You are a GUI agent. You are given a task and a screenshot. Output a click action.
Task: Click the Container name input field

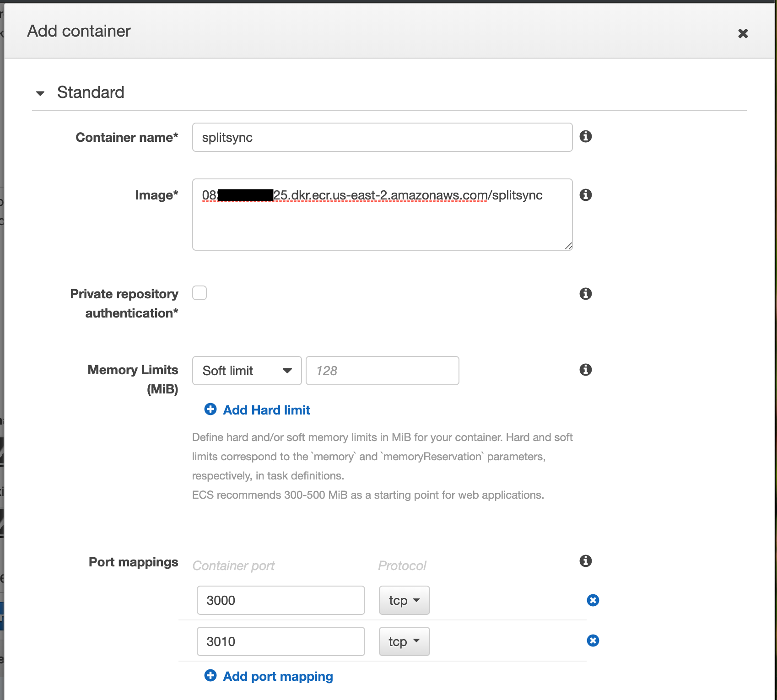[x=382, y=137]
